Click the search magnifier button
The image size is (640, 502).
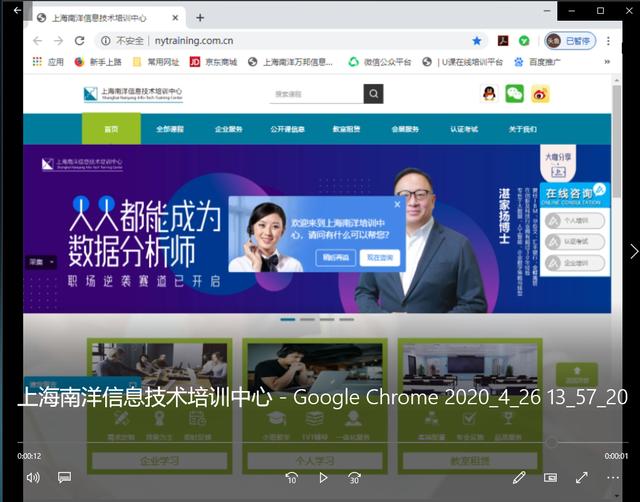tap(373, 94)
